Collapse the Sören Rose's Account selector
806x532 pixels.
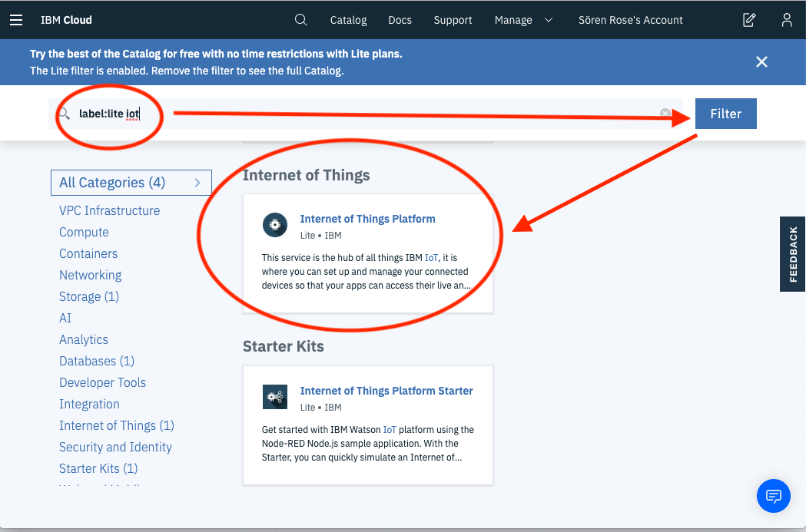630,20
